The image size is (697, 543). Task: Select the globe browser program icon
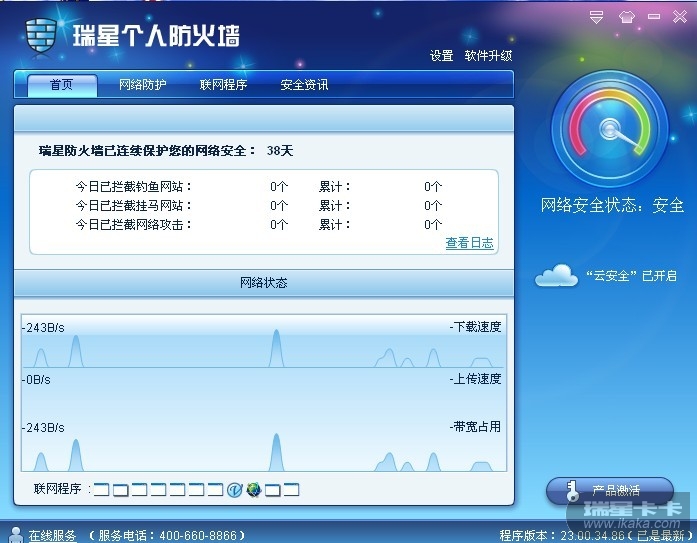(x=254, y=490)
